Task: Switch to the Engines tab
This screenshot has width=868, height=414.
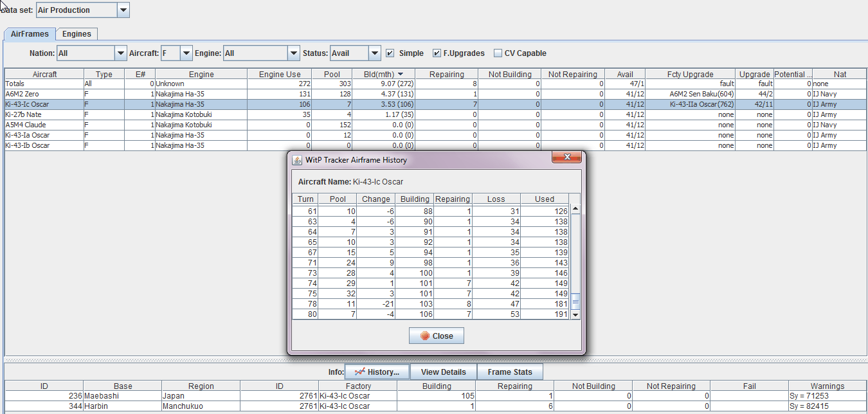Action: pyautogui.click(x=77, y=34)
